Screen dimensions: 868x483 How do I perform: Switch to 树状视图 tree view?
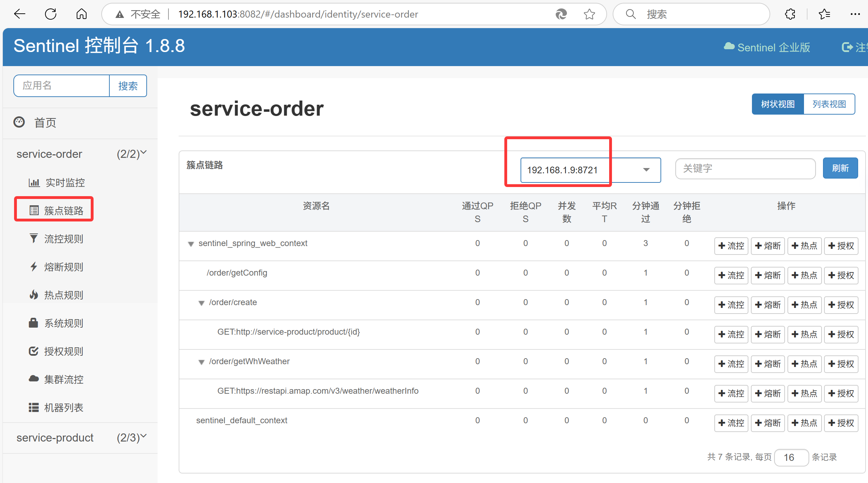tap(778, 104)
